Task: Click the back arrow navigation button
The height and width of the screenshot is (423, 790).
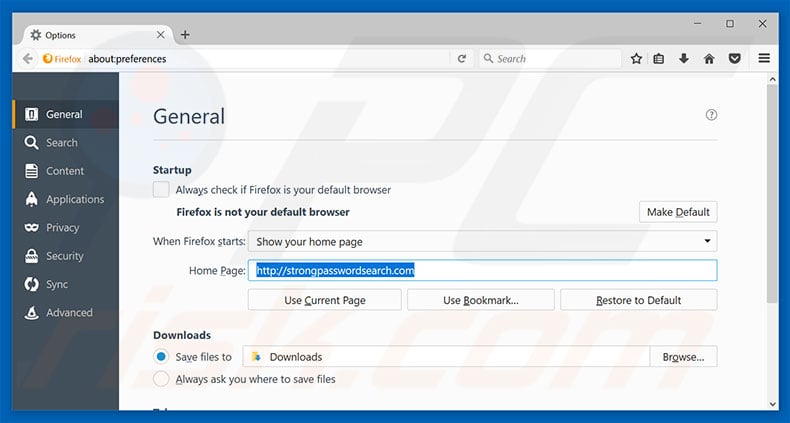Action: [x=28, y=59]
